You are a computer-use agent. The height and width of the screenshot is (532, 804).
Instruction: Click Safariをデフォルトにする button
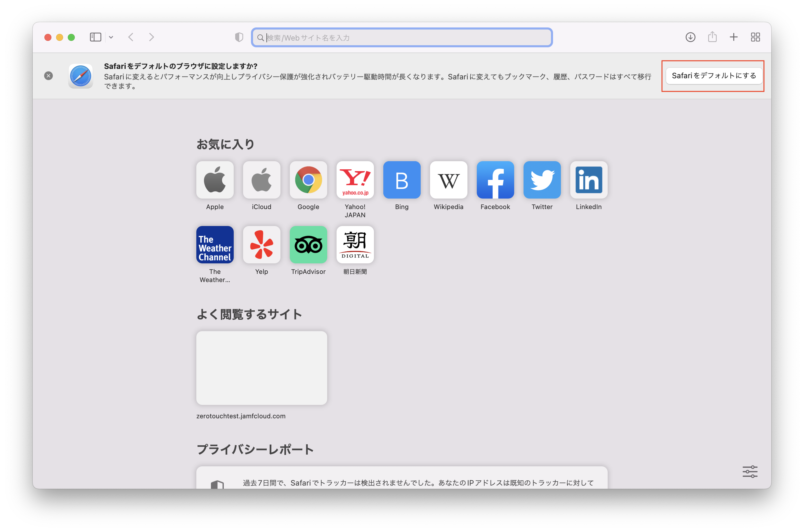[714, 76]
